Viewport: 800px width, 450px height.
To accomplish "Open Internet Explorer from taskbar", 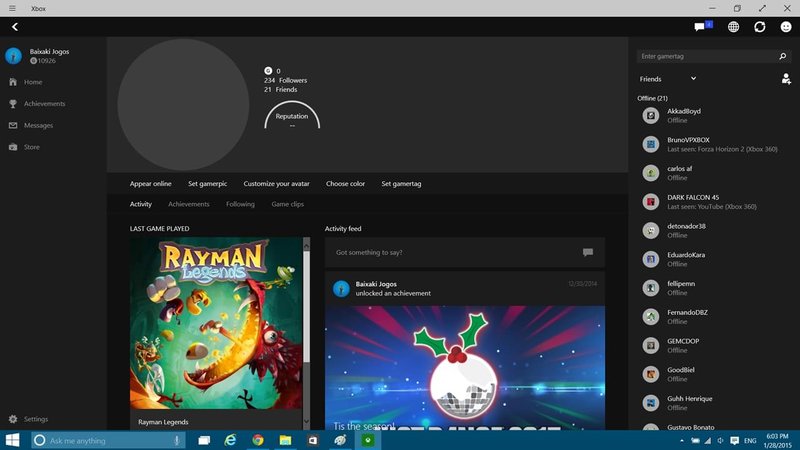I will click(x=231, y=440).
